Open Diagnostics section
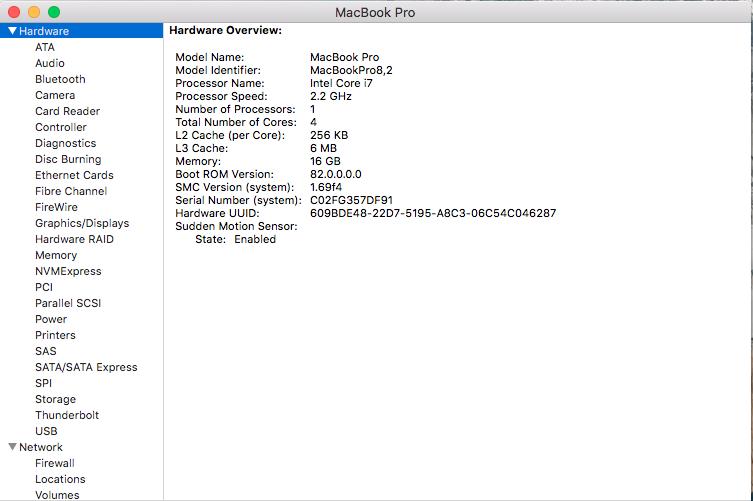753x501 pixels. point(65,143)
